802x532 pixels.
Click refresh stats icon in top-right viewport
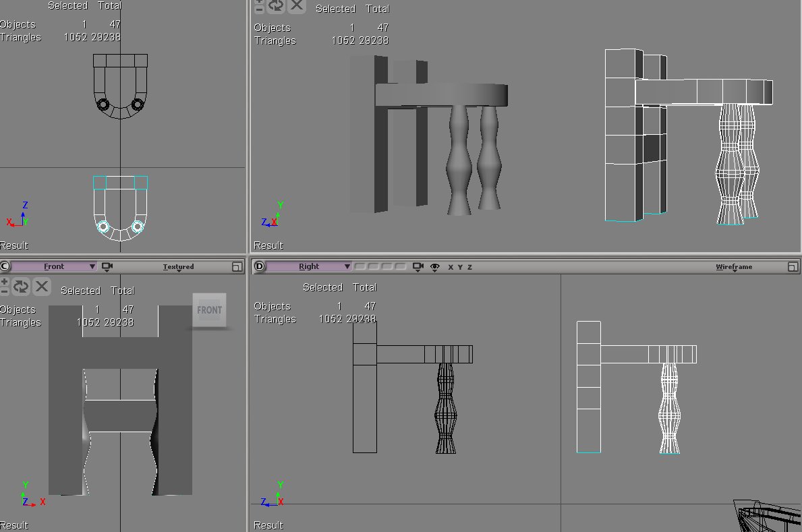click(x=277, y=6)
